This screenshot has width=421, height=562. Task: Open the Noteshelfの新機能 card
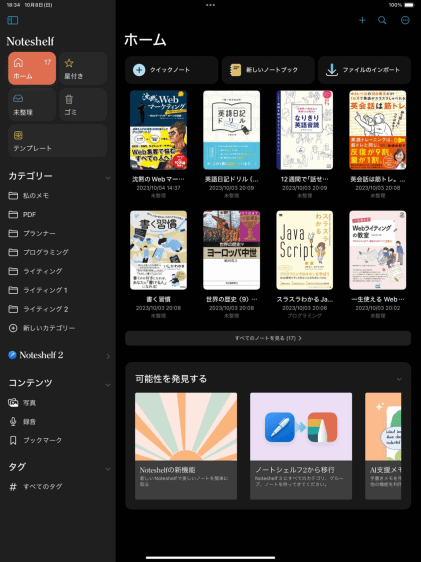pyautogui.click(x=186, y=446)
